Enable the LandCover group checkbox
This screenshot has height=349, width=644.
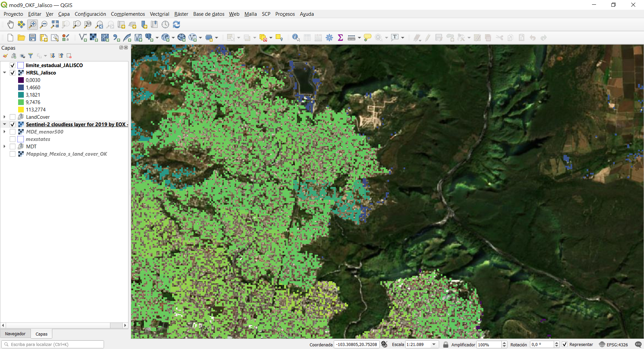[12, 117]
